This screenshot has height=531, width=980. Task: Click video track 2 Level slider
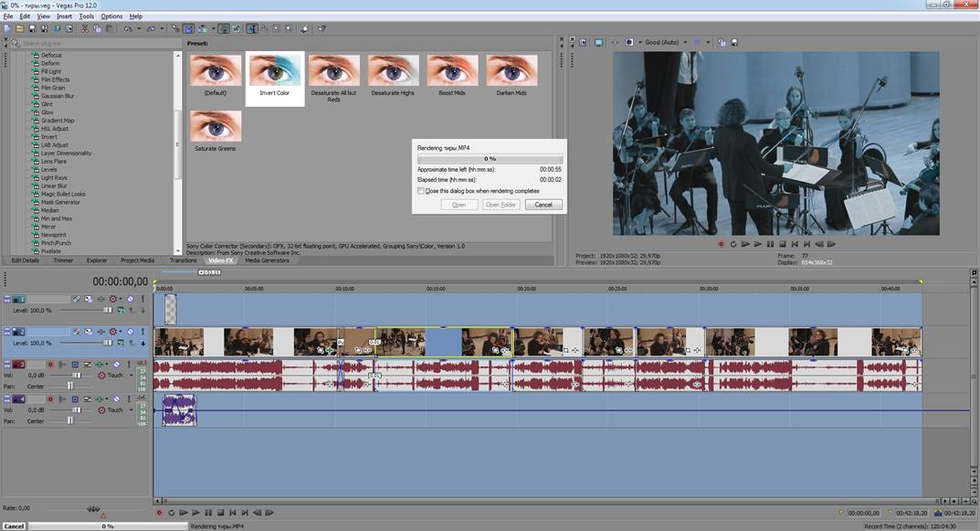pyautogui.click(x=108, y=343)
